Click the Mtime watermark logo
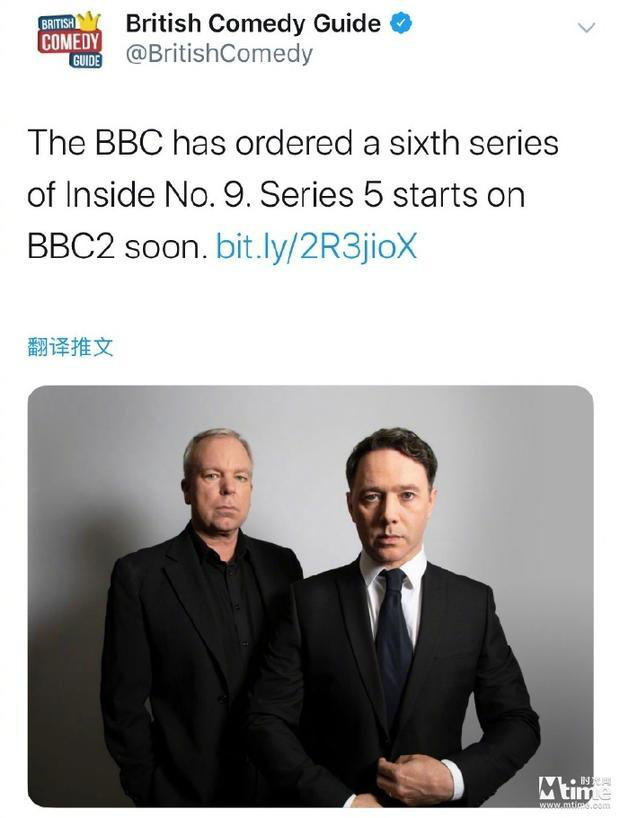The image size is (620, 818). tap(573, 788)
